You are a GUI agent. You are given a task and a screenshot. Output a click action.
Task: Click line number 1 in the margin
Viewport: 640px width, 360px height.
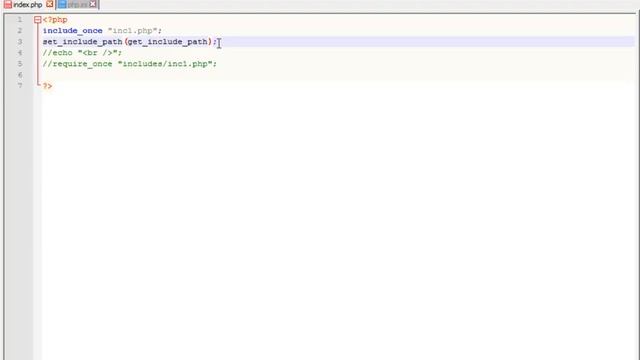20,20
